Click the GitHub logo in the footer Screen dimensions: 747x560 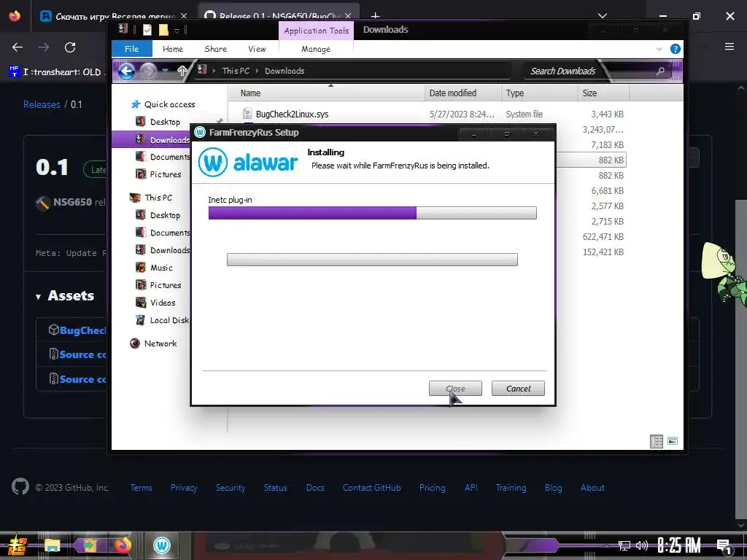(20, 486)
